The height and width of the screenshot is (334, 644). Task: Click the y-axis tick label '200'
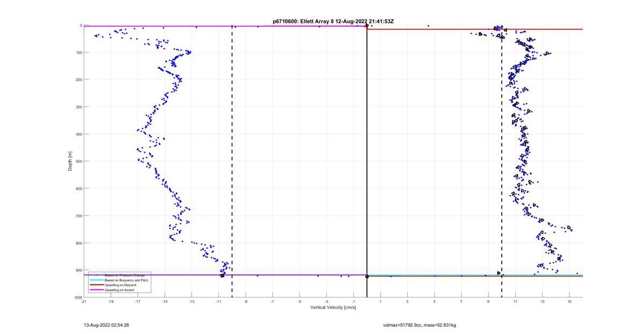click(78, 79)
